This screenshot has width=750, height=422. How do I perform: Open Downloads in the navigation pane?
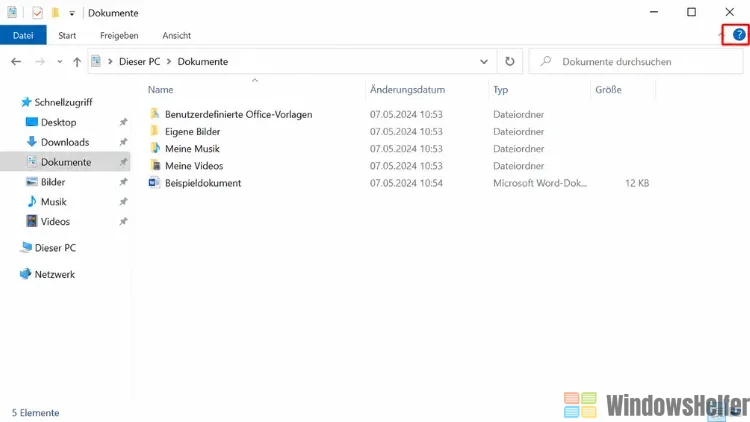tap(65, 142)
